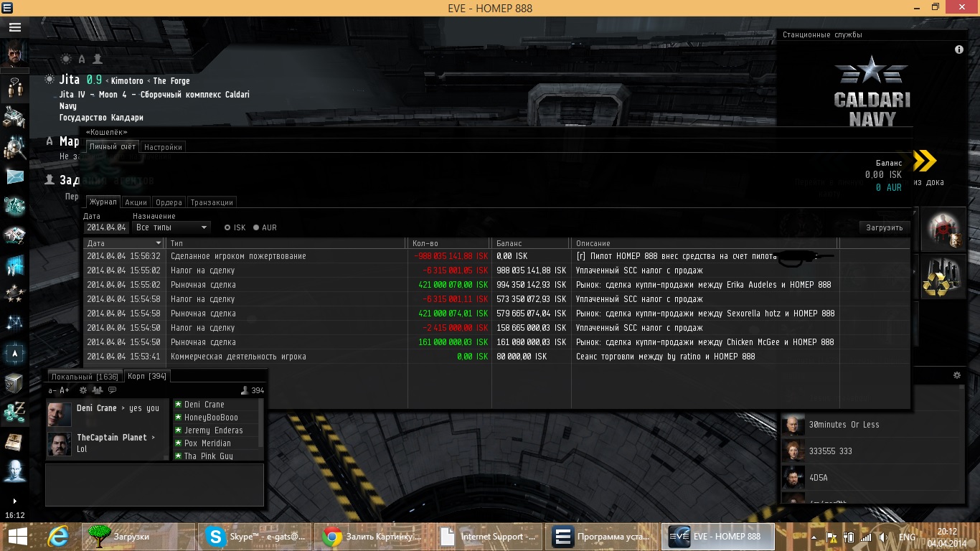
Task: Open the bounty office station service icon
Action: 942,230
